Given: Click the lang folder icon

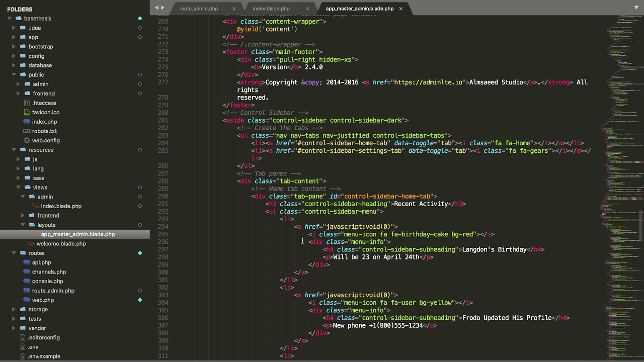Looking at the screenshot, I should [27, 169].
